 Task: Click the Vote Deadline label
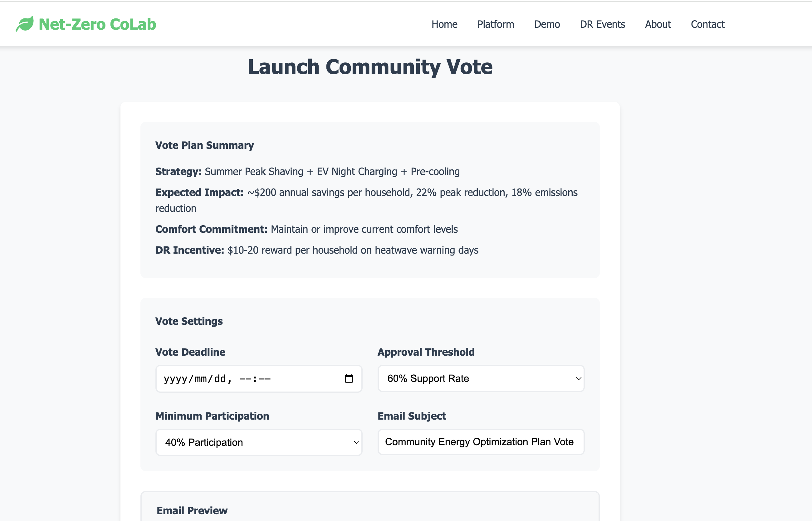190,352
